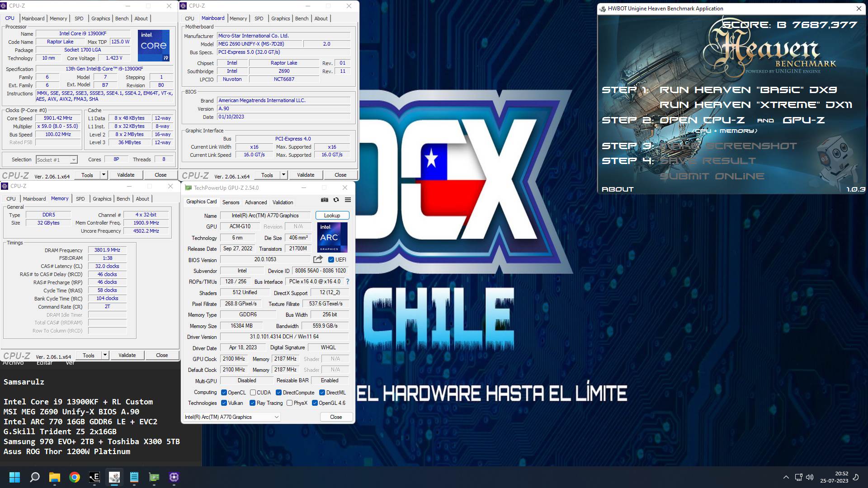Open taskbar Search
This screenshot has width=868, height=488.
click(x=34, y=477)
